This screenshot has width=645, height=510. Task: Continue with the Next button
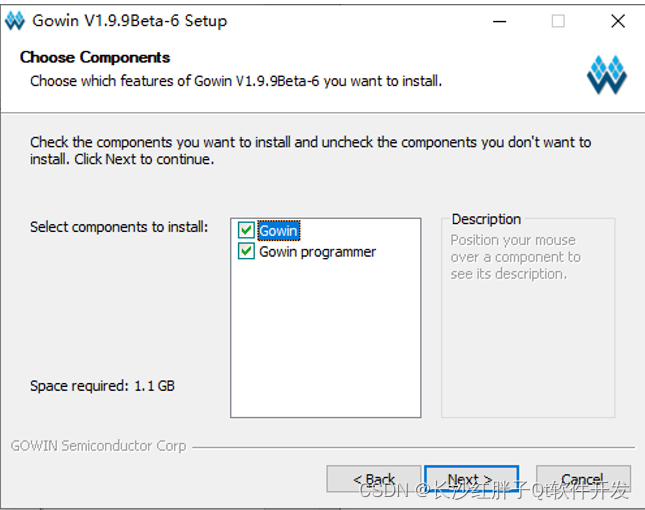pyautogui.click(x=471, y=479)
